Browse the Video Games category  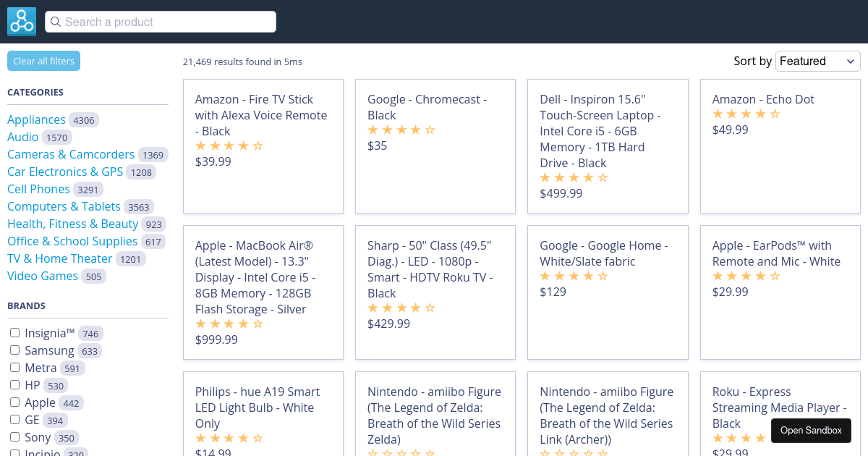coord(41,276)
